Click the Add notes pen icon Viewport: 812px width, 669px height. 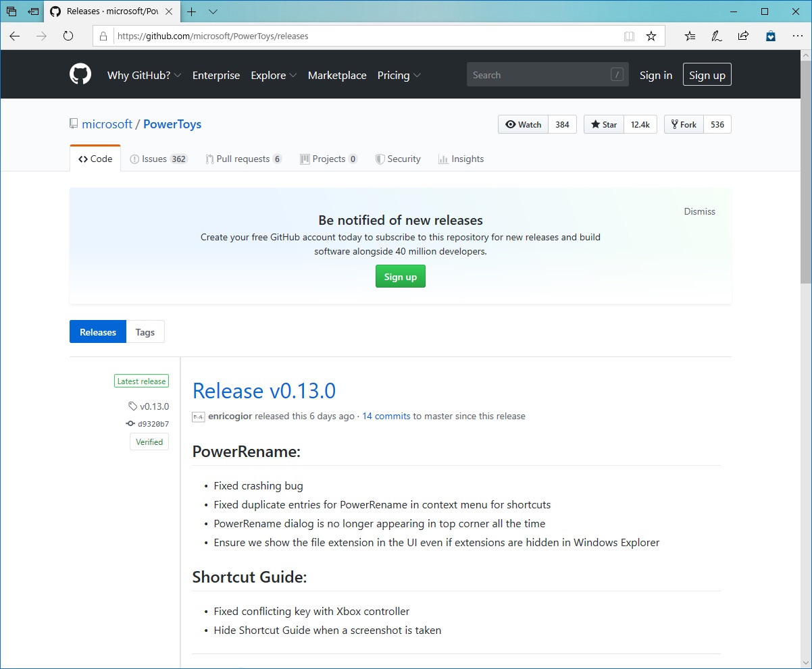[x=717, y=36]
